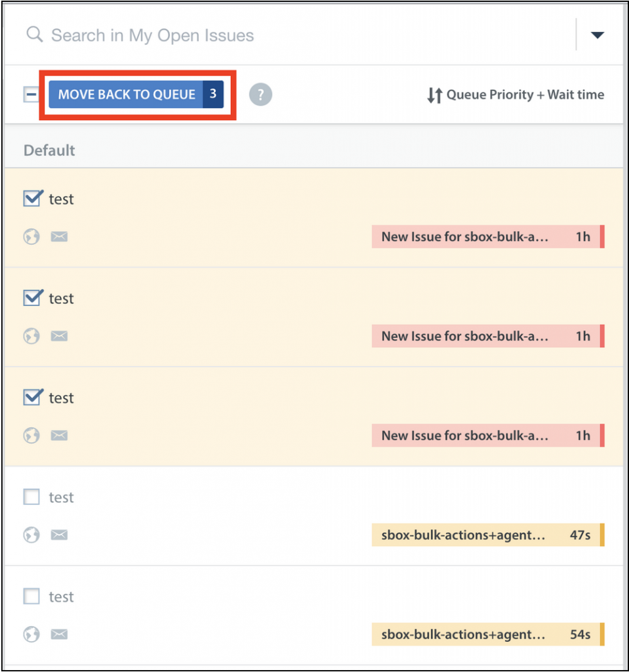
Task: Click the sbox-bulk-actions+agent 47s badge
Action: click(x=488, y=535)
